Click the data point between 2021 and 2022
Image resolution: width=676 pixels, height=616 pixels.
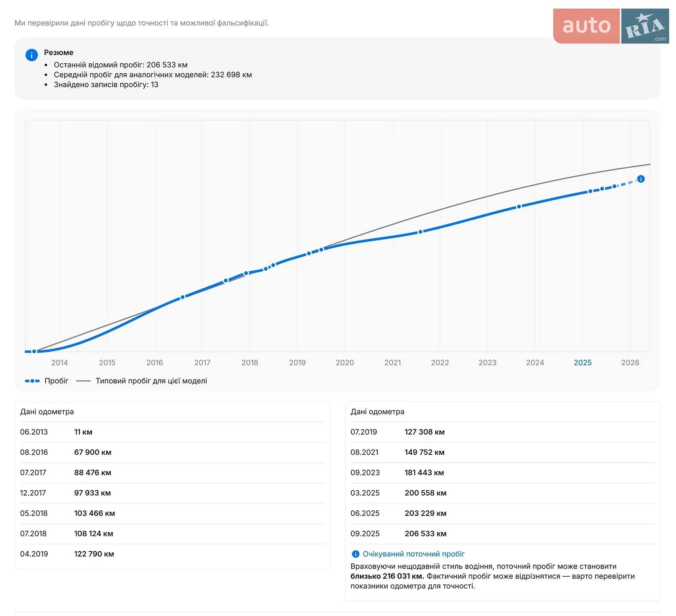pos(420,232)
